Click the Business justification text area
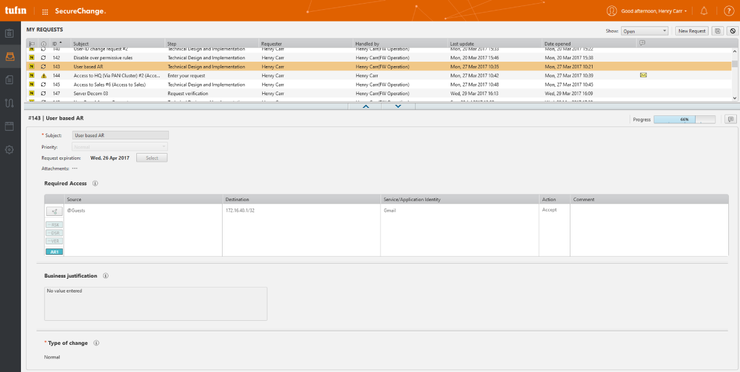 156,304
